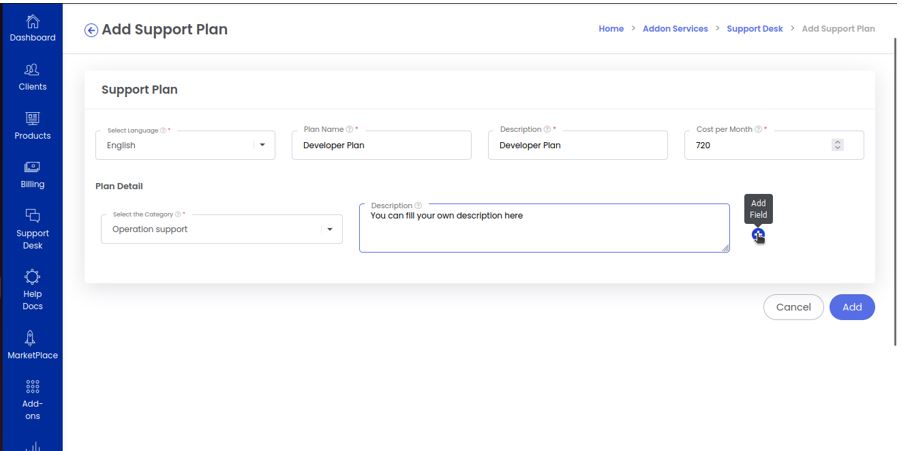Click help icon next to Cost per Month
Image resolution: width=902 pixels, height=451 pixels.
pos(758,129)
